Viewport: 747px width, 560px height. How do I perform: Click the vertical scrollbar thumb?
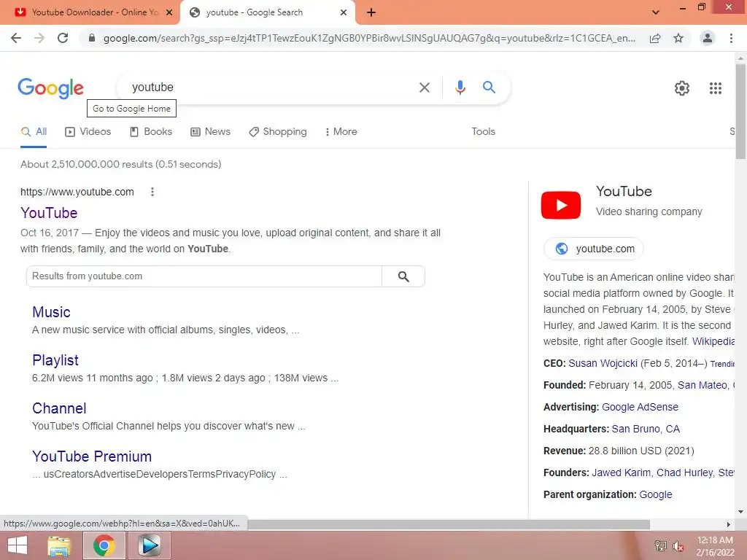point(740,112)
